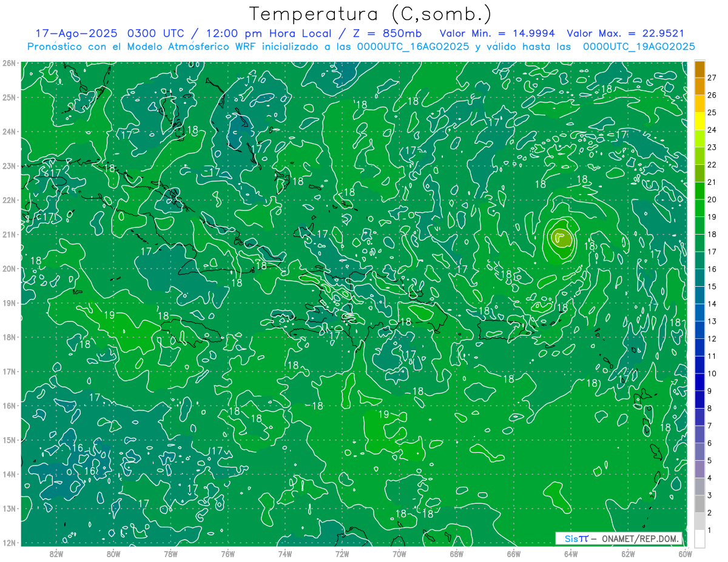The height and width of the screenshot is (562, 728).
Task: Click the '64W' longitude axis label
Action: [571, 554]
